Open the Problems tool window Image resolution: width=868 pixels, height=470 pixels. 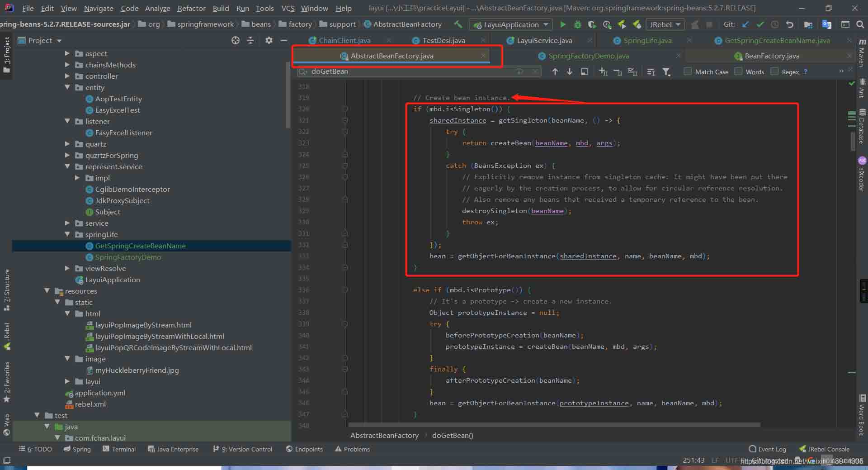click(352, 449)
